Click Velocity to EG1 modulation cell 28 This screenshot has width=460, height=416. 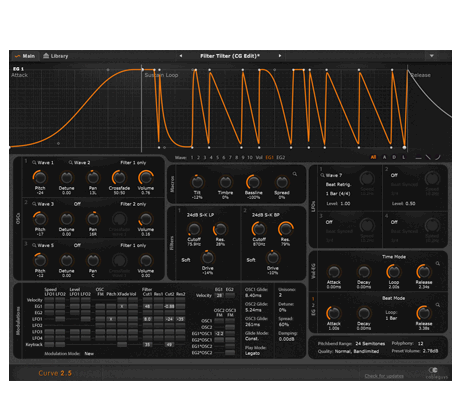pyautogui.click(x=219, y=295)
